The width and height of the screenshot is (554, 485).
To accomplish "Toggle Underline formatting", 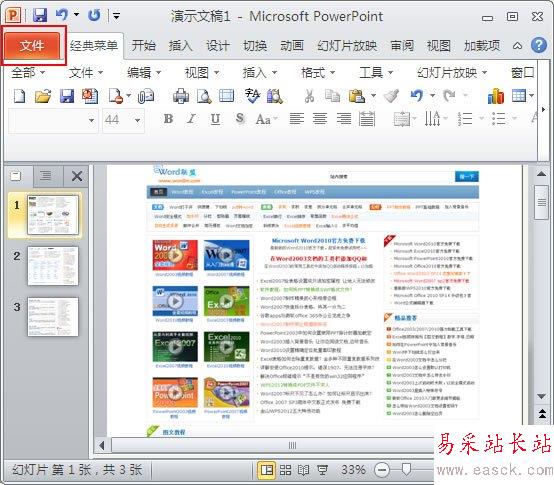I will pyautogui.click(x=215, y=119).
